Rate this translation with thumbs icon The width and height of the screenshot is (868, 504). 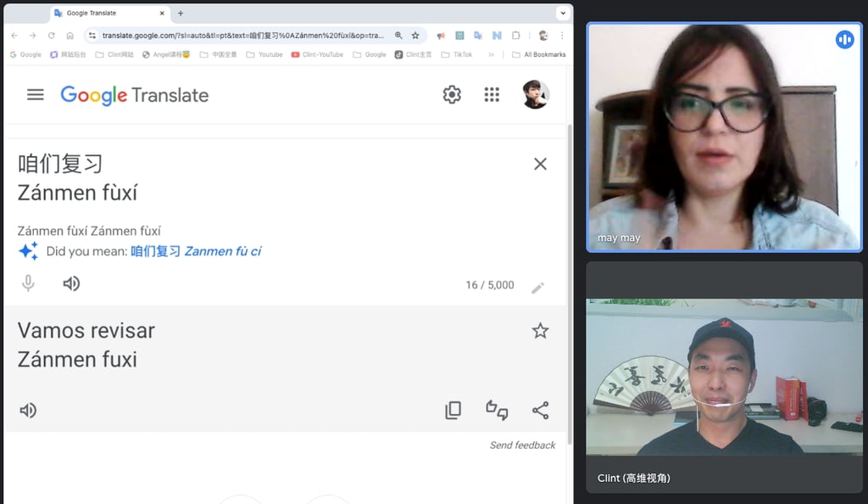tap(497, 410)
